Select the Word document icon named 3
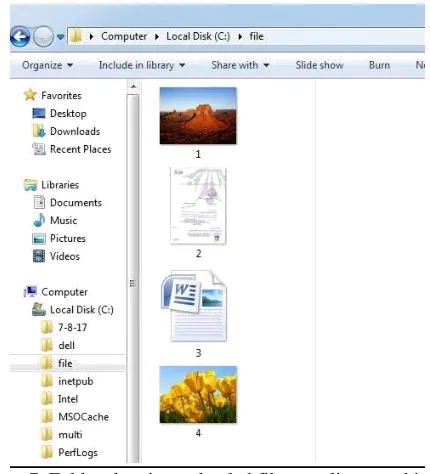 (194, 306)
